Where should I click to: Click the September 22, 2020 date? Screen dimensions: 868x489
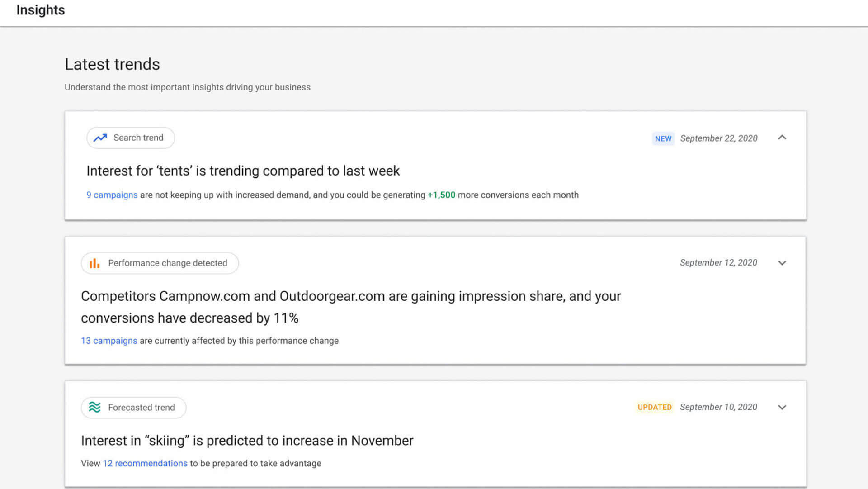[x=718, y=138]
